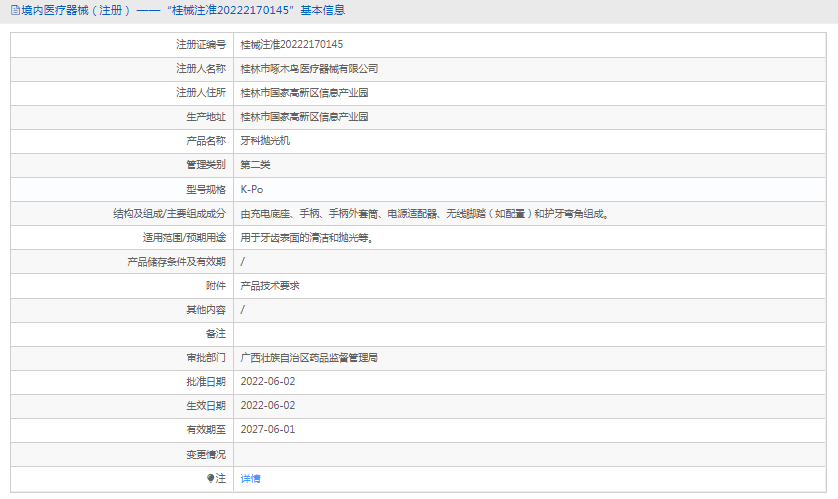838x499 pixels.
Task: Click the document icon before 境内医疗器械 title
Action: (15, 10)
